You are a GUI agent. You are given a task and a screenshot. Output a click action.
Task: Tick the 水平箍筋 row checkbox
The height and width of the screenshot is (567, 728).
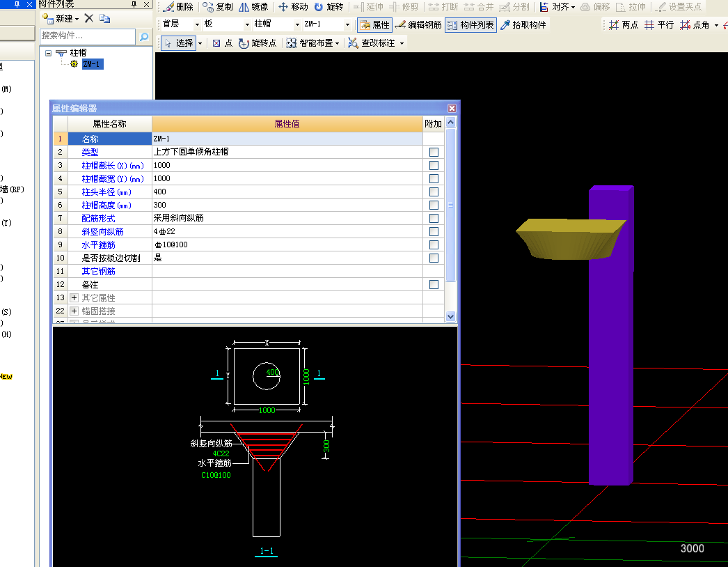[434, 245]
